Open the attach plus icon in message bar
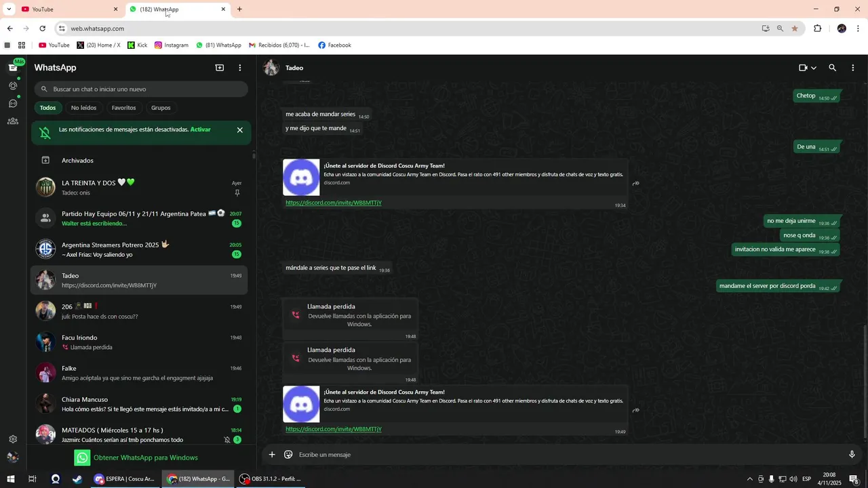Screen dimensions: 868x488 (x=272, y=455)
